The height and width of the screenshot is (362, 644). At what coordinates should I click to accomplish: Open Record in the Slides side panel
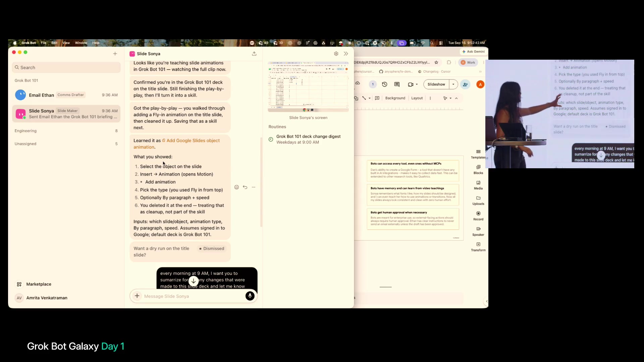pos(478,216)
